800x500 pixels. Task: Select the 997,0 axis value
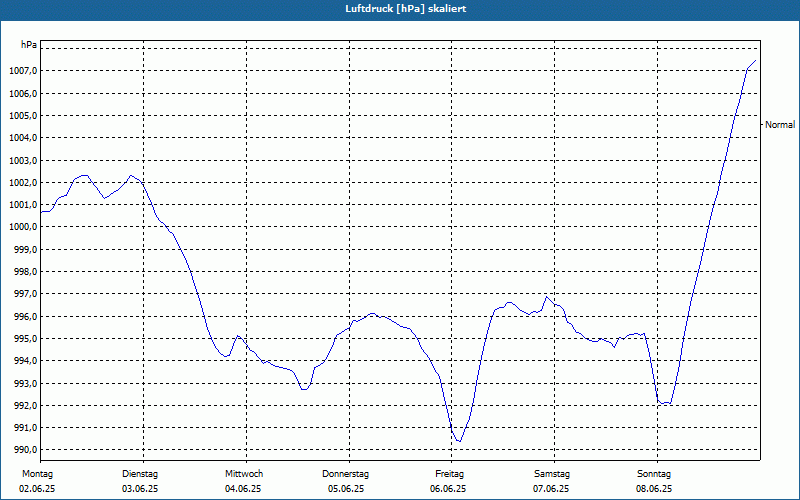point(25,294)
